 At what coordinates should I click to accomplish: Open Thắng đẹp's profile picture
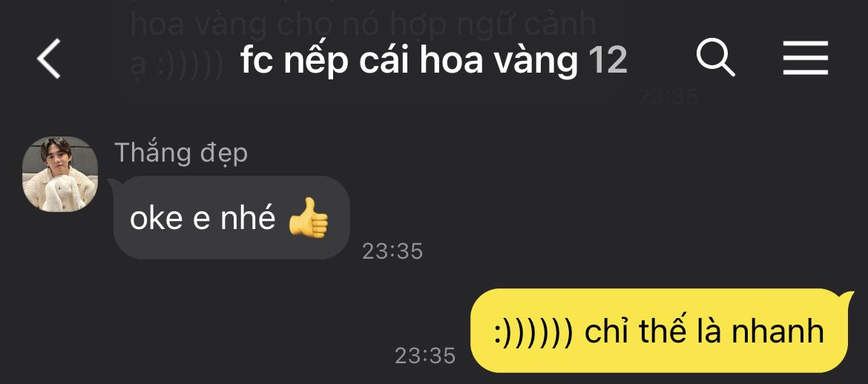[x=60, y=174]
